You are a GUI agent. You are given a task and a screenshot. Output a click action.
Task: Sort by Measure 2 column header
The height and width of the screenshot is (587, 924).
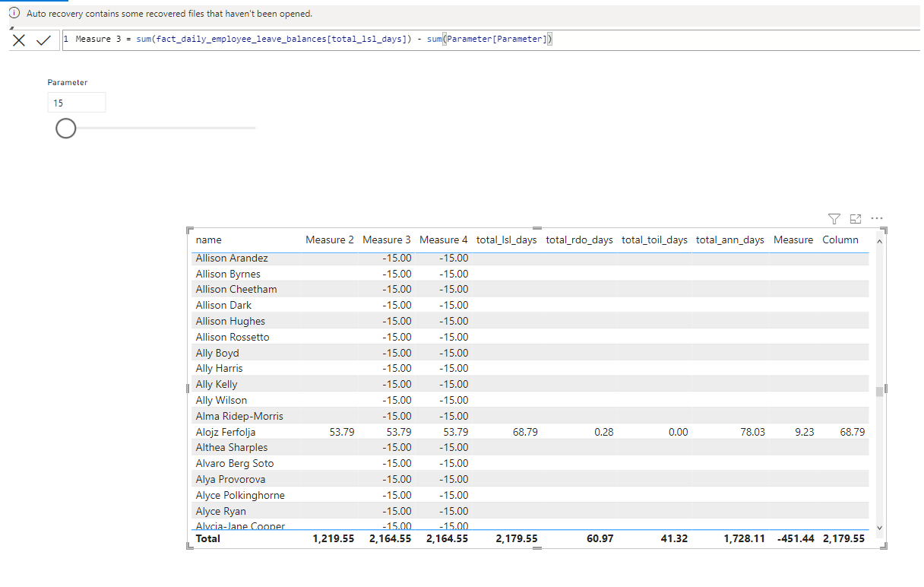(330, 240)
